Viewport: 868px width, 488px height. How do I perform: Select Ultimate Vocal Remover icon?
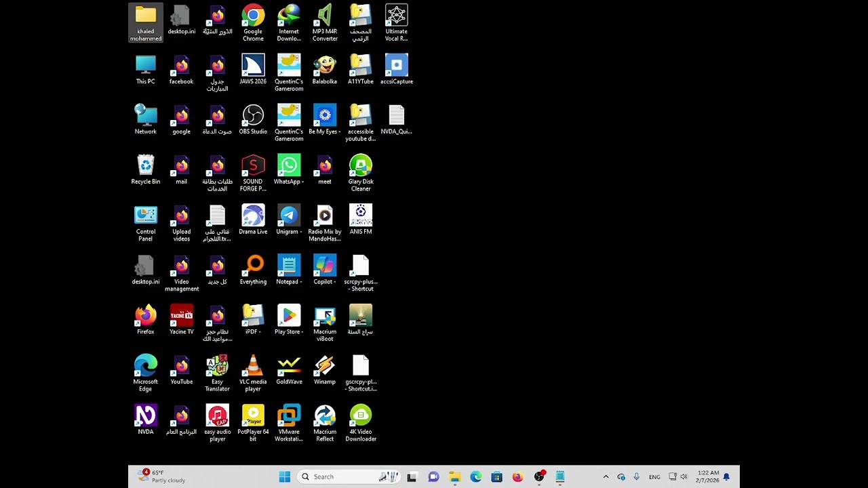(397, 23)
